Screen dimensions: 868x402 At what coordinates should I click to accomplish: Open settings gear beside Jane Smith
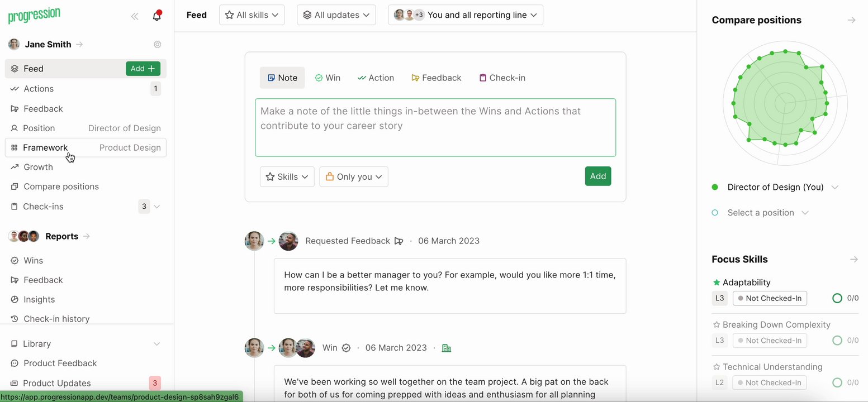coord(158,45)
